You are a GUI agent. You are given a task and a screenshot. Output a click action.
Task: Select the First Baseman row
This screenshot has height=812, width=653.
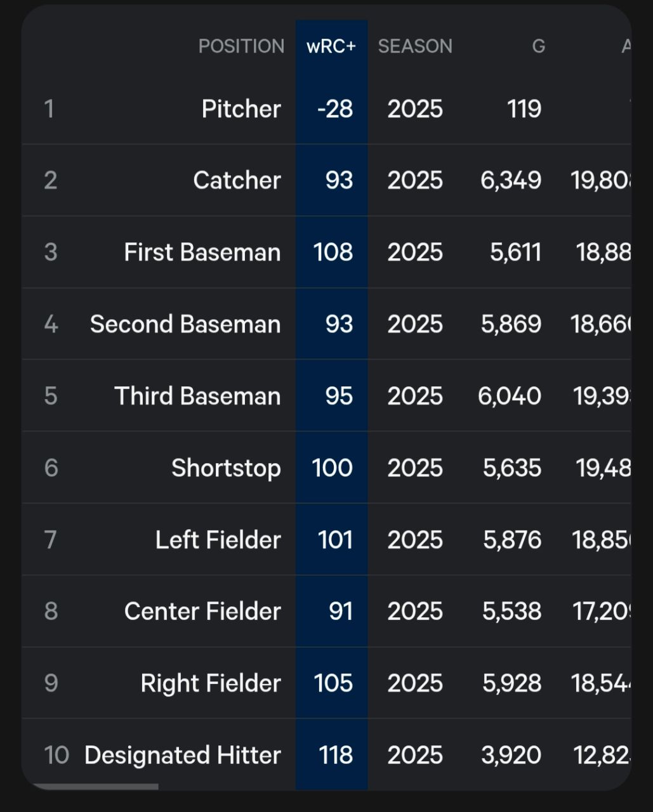pos(202,252)
